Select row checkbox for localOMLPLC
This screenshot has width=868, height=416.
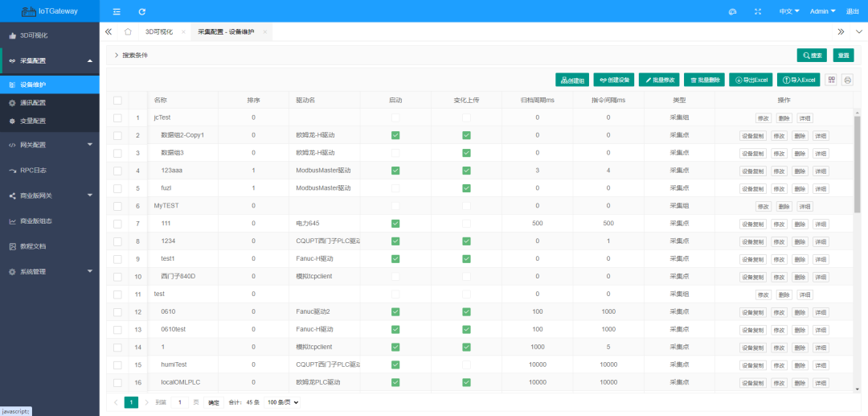117,382
